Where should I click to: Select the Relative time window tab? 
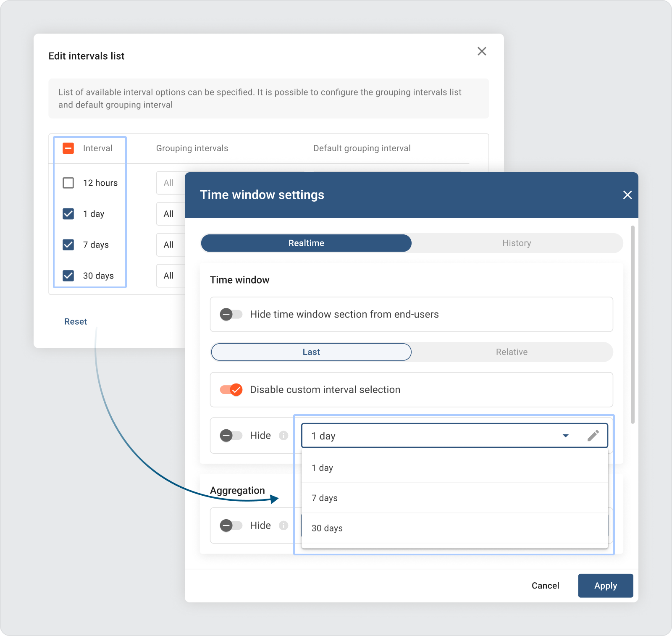click(512, 352)
